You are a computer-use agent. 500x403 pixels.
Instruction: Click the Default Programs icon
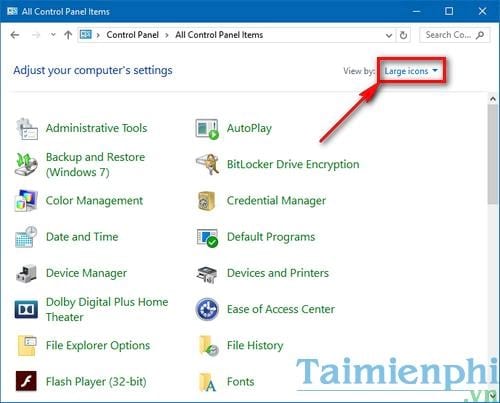pyautogui.click(x=207, y=238)
